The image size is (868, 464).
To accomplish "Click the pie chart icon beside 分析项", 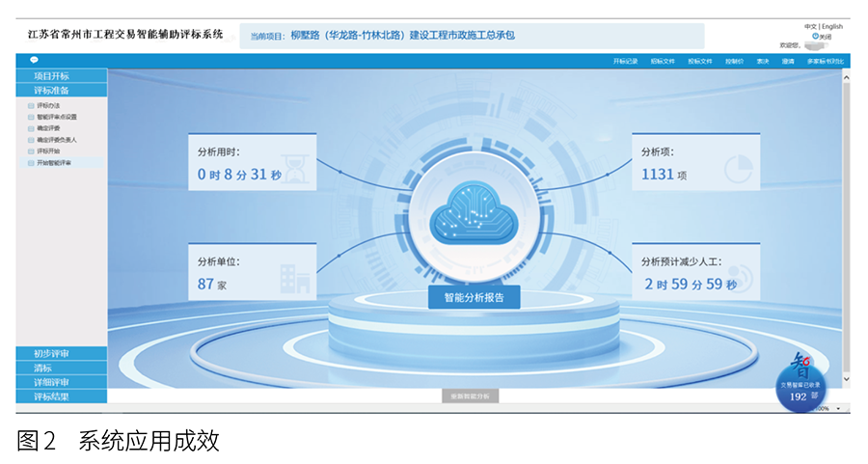I will pos(738,170).
